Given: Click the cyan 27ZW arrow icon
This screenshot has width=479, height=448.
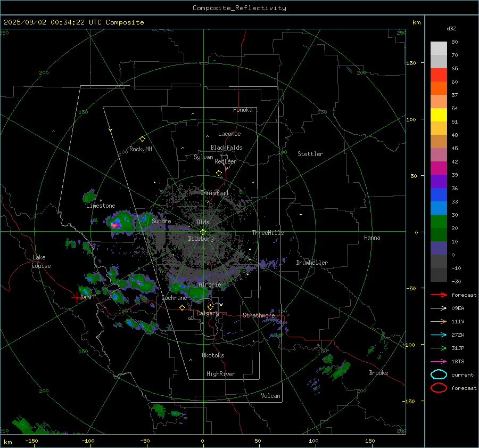Looking at the screenshot, I should [x=439, y=335].
